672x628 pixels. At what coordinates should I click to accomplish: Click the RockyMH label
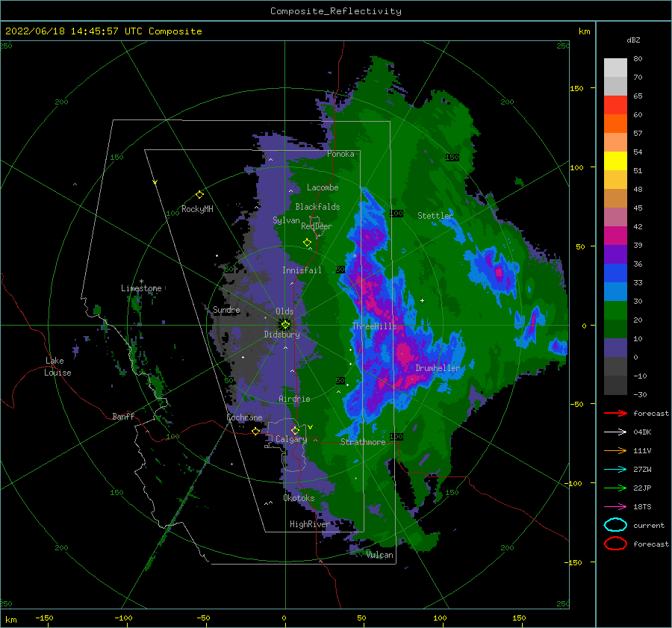(197, 209)
